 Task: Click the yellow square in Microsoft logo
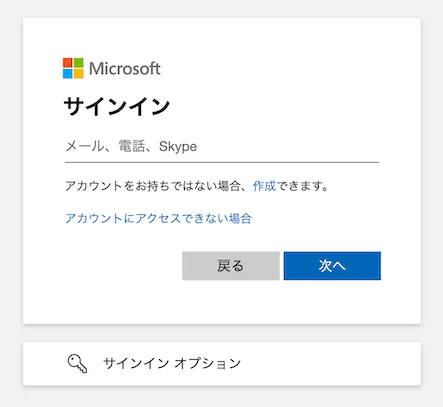(x=79, y=74)
